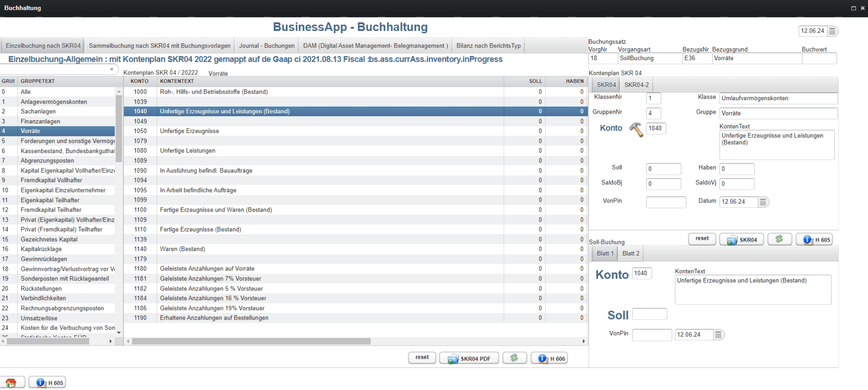Click the large Soll field in Soll-Buchung
The height and width of the screenshot is (390, 868).
tap(650, 314)
